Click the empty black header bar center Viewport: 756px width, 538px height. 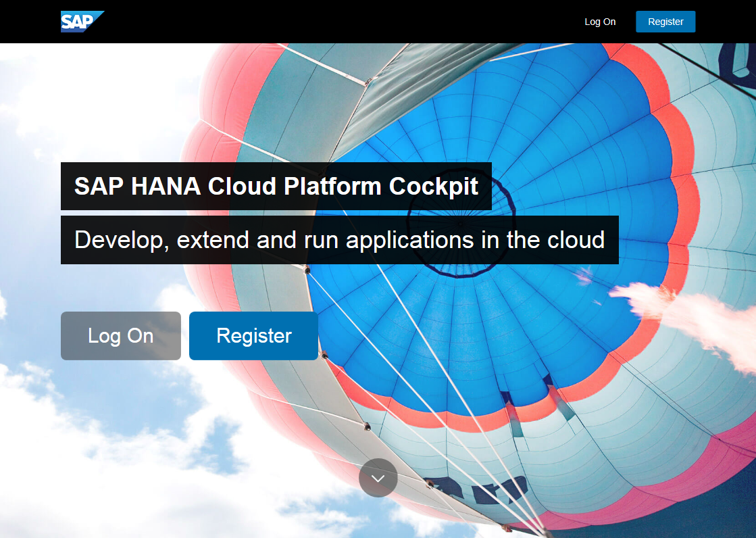tap(338, 22)
